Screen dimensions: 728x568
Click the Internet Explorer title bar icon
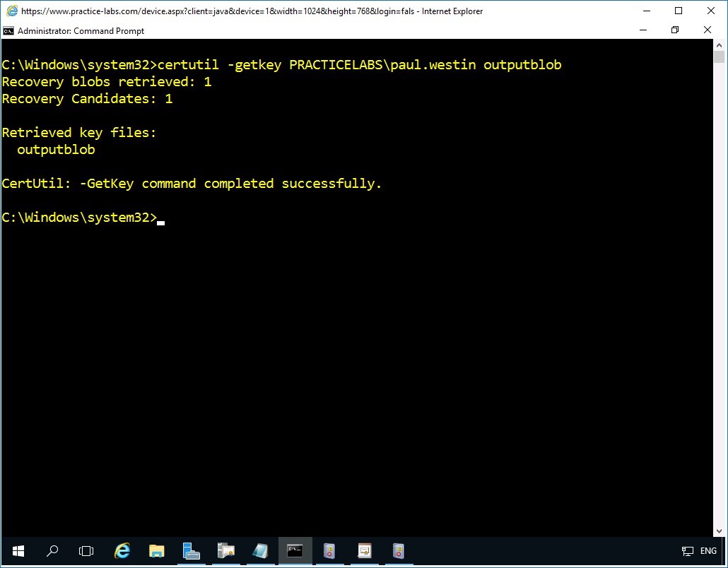click(11, 11)
